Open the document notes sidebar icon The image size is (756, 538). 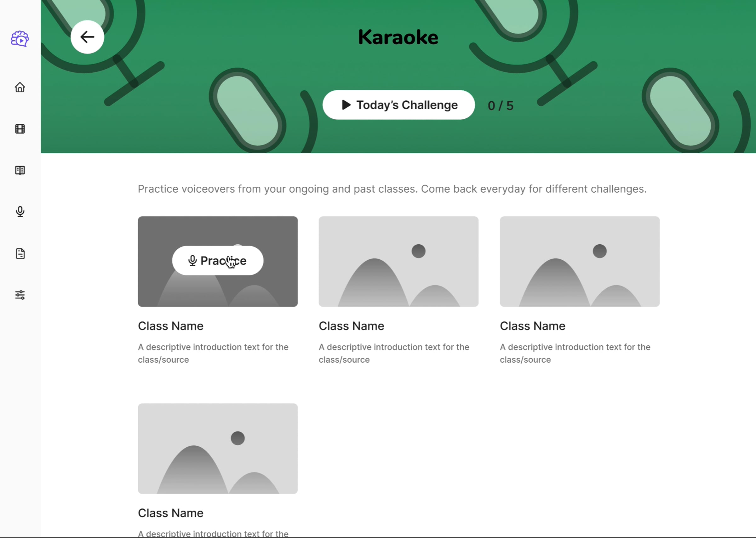click(20, 254)
